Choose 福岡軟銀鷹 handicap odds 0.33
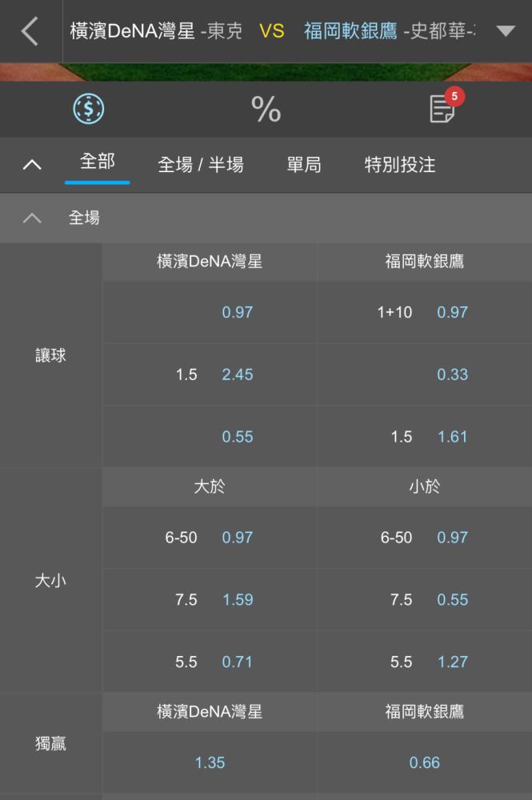 [x=424, y=374]
